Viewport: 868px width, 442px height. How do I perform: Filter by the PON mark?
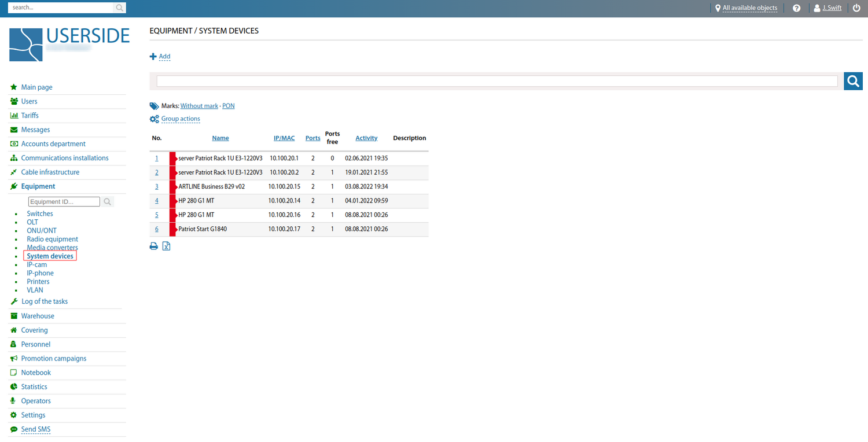click(x=229, y=106)
